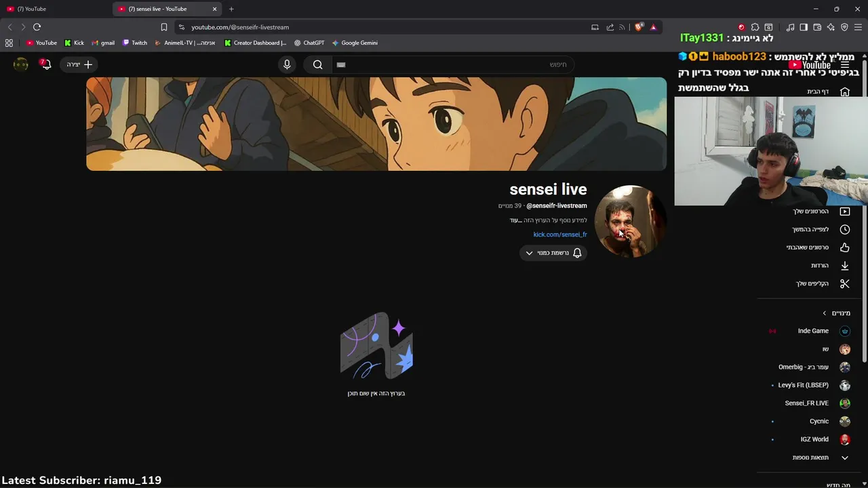The image size is (868, 488).
Task: Open the AnimeIL-TV bookmark
Action: 185,43
